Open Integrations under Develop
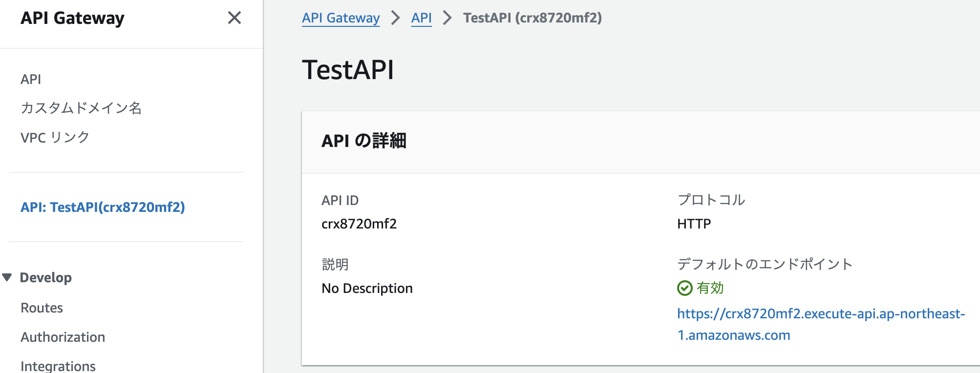The width and height of the screenshot is (980, 373). click(x=58, y=366)
